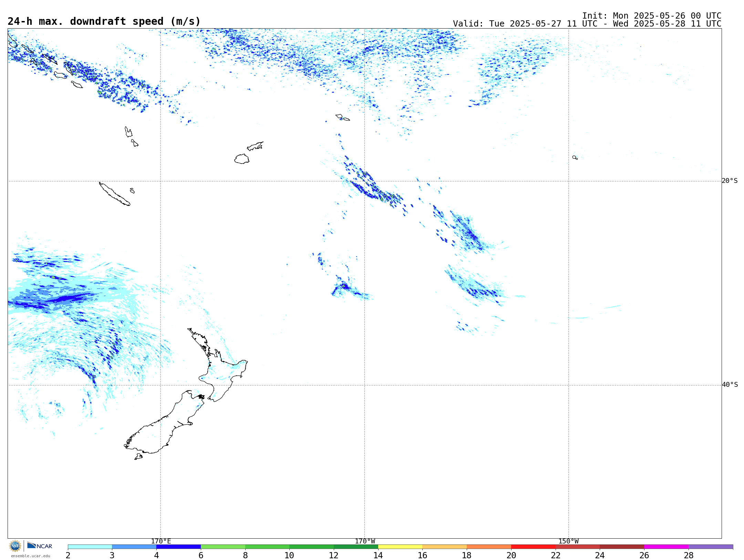Click the colorbar tick label '2'
This screenshot has width=744, height=560.
pyautogui.click(x=68, y=556)
